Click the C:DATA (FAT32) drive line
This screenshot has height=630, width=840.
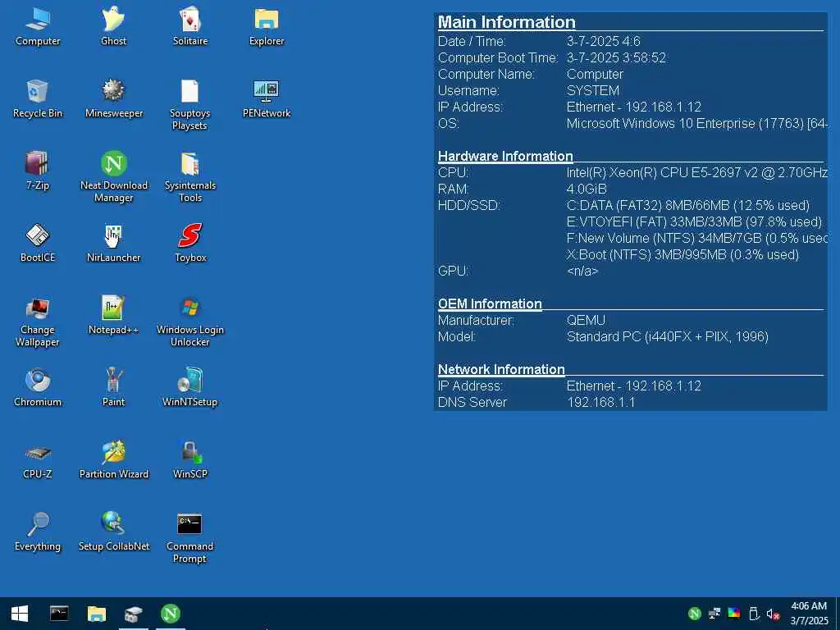(688, 205)
